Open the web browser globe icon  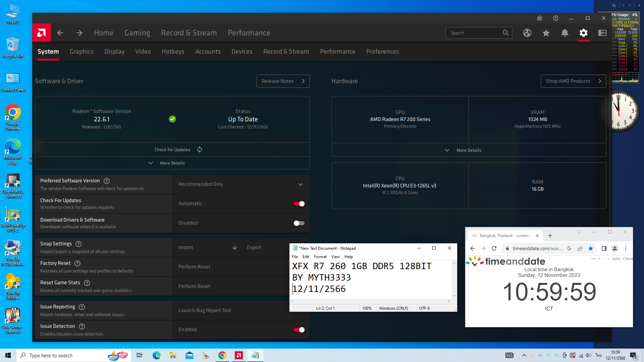[x=527, y=33]
